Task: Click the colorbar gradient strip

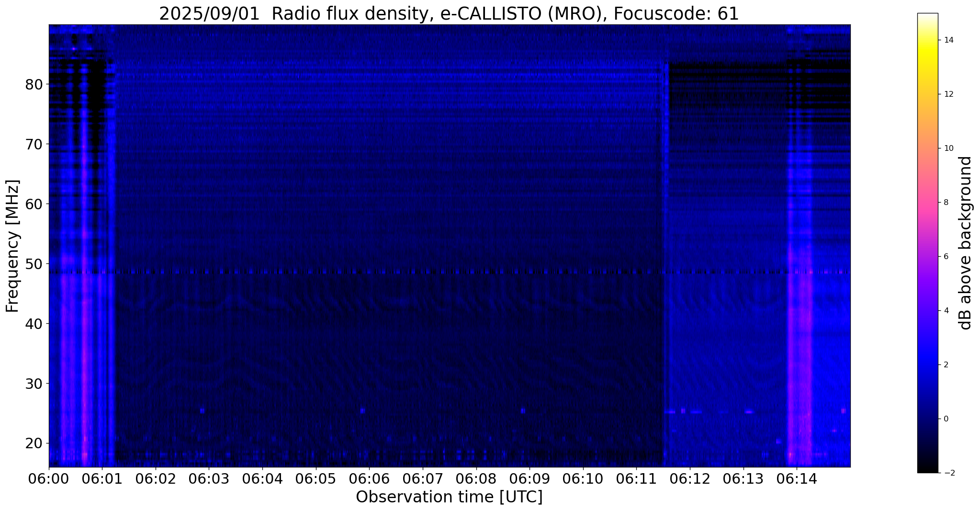Action: 927,243
